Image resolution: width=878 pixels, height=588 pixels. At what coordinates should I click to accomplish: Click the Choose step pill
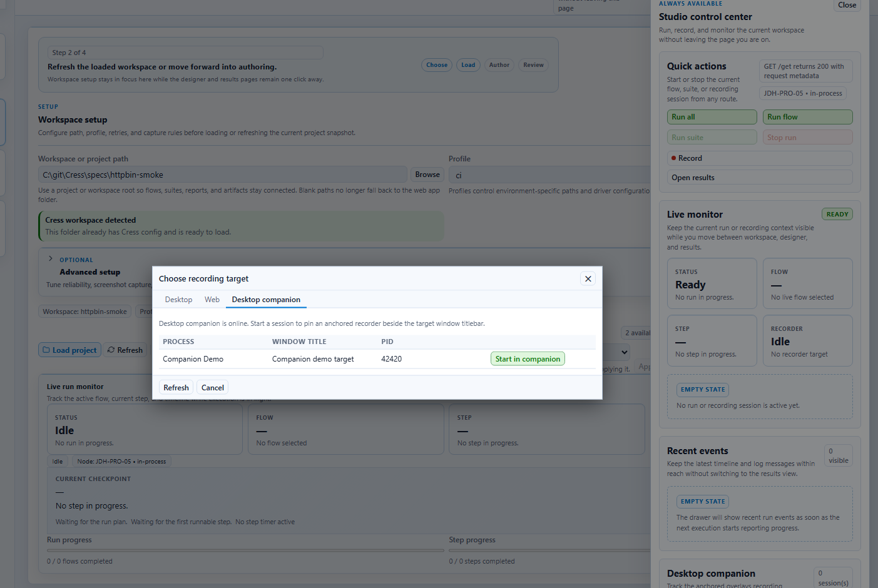437,65
